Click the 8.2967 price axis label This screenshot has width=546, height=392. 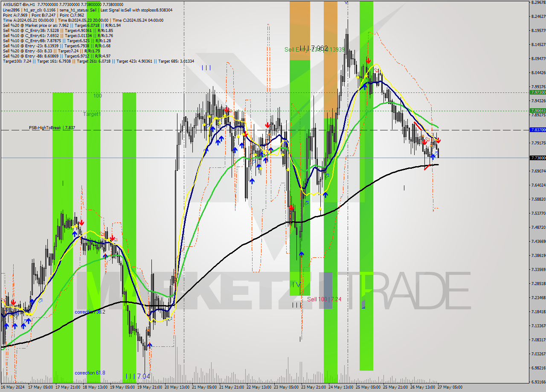(538, 3)
